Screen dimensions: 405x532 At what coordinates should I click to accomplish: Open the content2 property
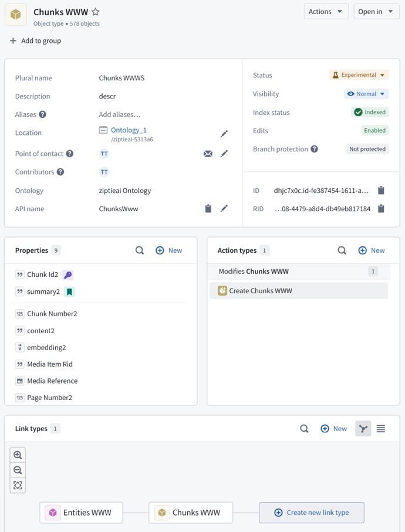click(41, 331)
